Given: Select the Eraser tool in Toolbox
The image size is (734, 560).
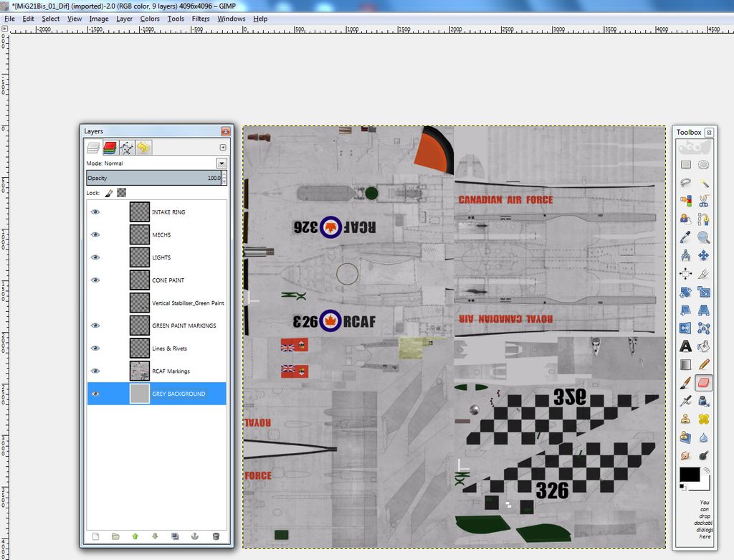Looking at the screenshot, I should coord(703,383).
